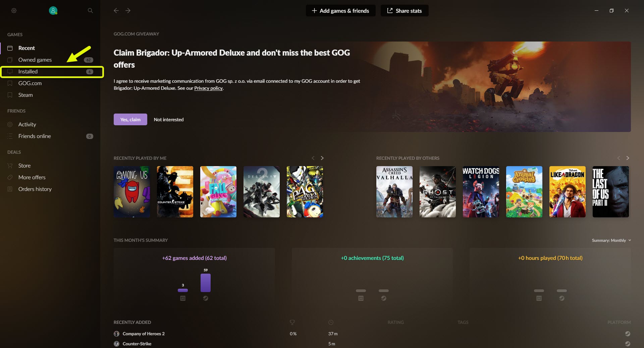Show previous recently played by others games

pos(619,158)
